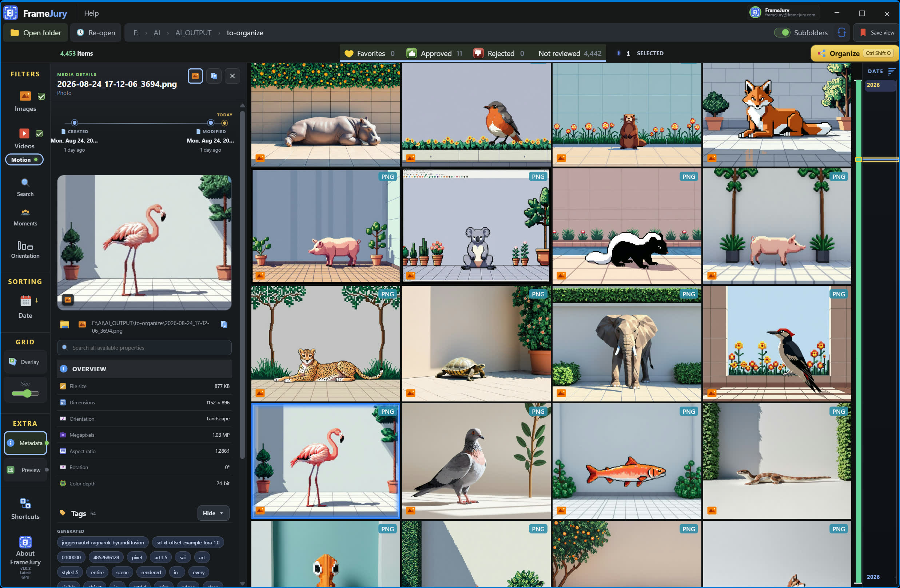This screenshot has width=900, height=588.
Task: Click the Modified marker on the timeline
Action: point(211,123)
